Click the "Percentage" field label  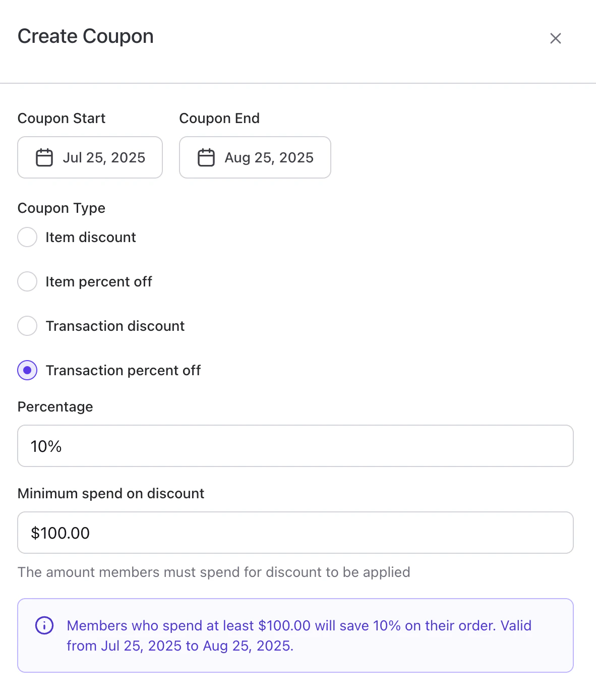[x=55, y=406]
